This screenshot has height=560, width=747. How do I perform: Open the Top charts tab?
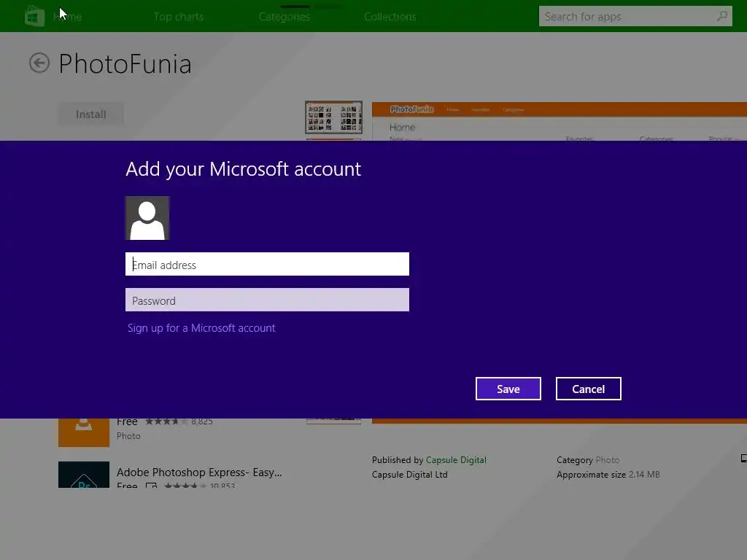[179, 17]
